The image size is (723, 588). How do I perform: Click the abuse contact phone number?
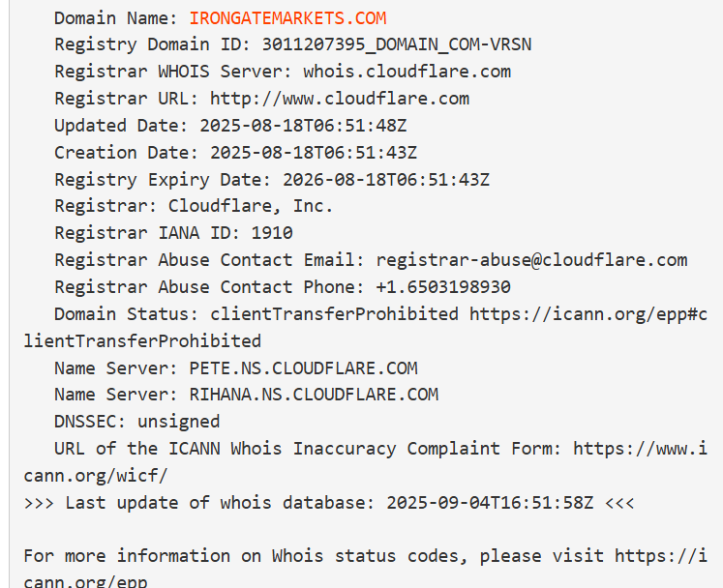443,287
